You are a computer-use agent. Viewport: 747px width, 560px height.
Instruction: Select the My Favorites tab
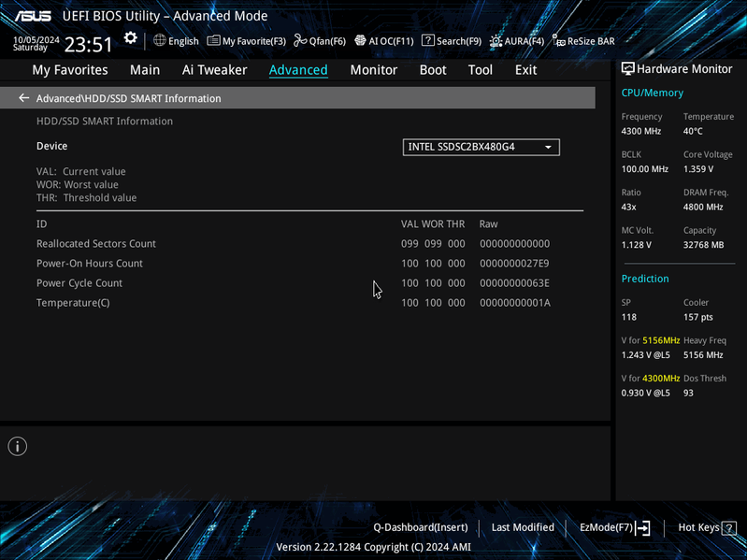coord(70,70)
